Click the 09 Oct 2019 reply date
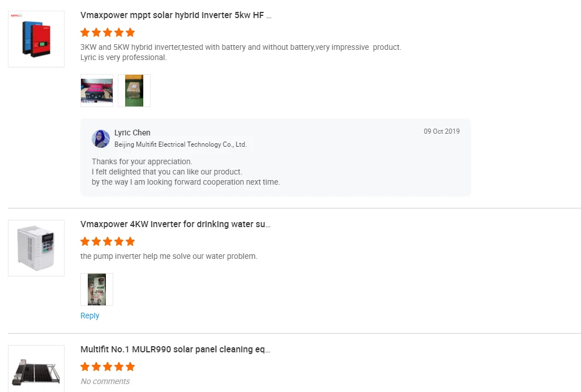Image resolution: width=581 pixels, height=392 pixels. [442, 131]
